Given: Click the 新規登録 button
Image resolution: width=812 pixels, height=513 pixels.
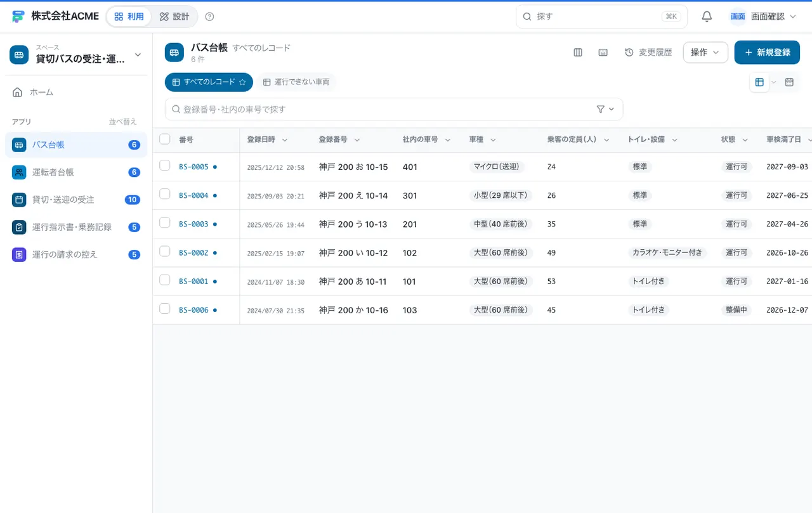Looking at the screenshot, I should pyautogui.click(x=767, y=53).
